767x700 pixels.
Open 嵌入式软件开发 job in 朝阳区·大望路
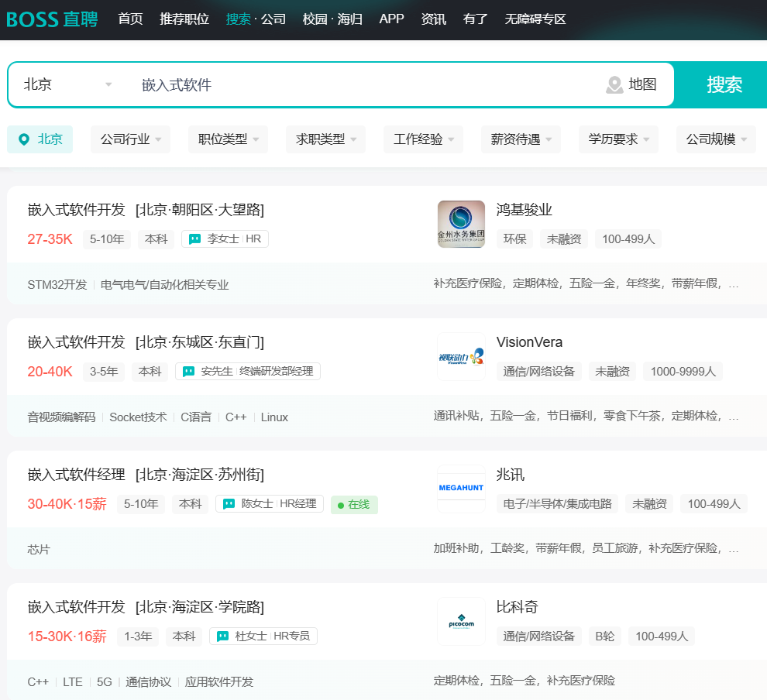point(146,210)
